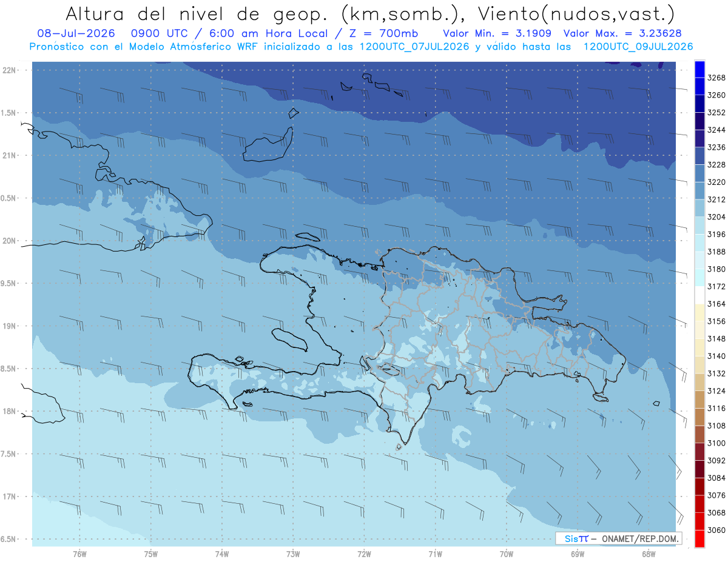Click the 3228 color bar value

tap(716, 165)
